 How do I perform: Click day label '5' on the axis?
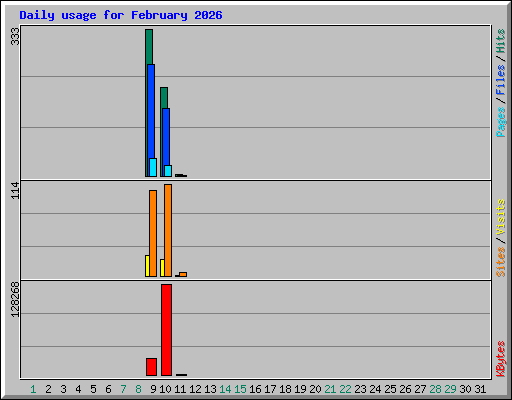(x=93, y=389)
